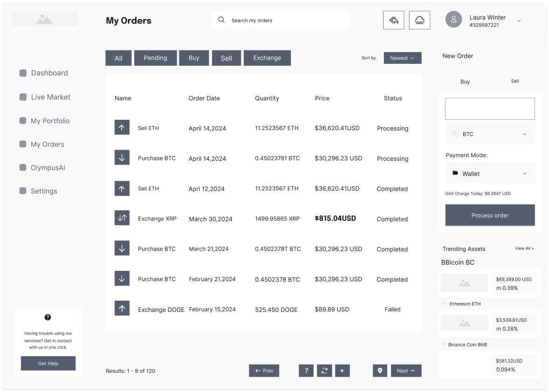
Task: Click the OlympusAI sidebar square icon
Action: point(23,167)
